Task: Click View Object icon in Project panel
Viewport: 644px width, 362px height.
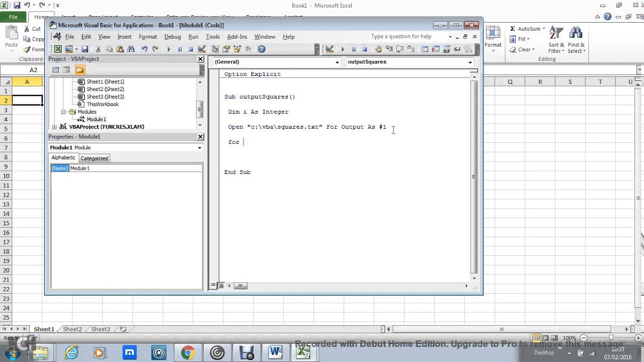Action: pos(66,70)
